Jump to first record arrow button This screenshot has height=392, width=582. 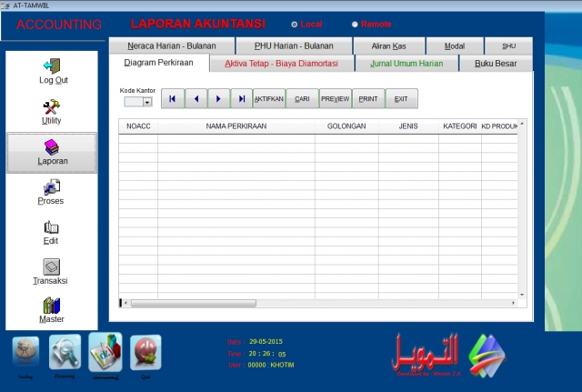pyautogui.click(x=173, y=98)
